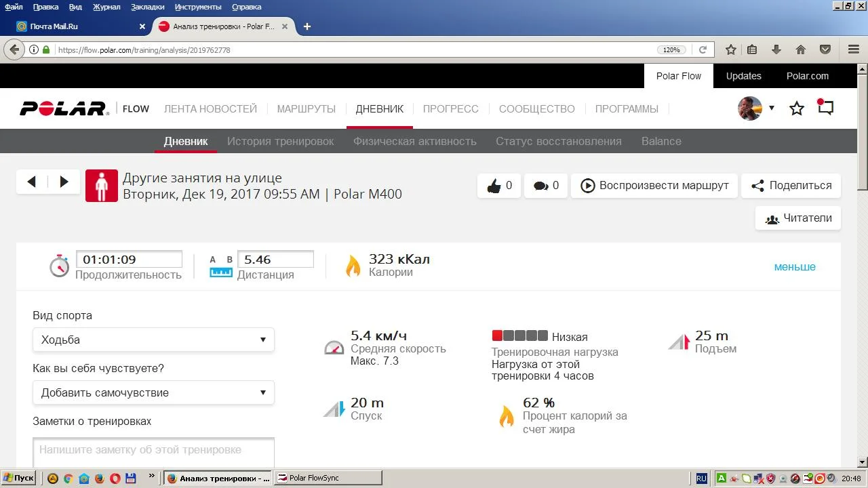Image resolution: width=868 pixels, height=488 pixels.
Task: Switch to Polar FlowSync in taskbar
Action: [x=328, y=478]
